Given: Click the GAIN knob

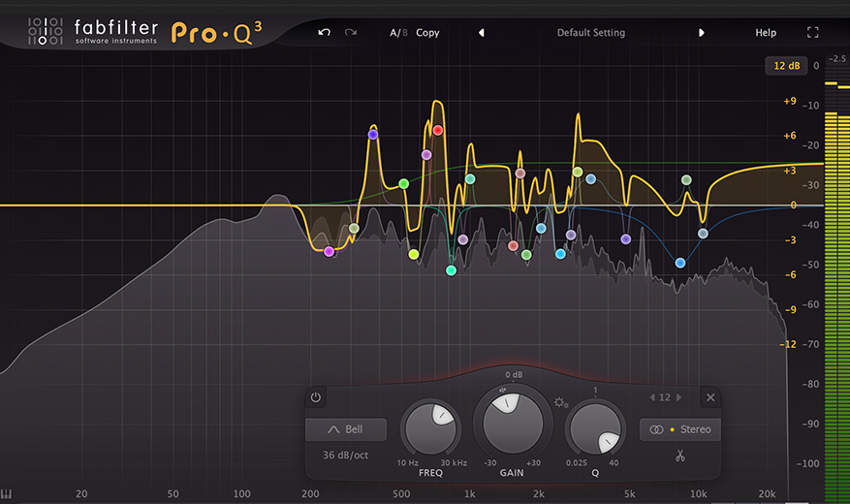Looking at the screenshot, I should pyautogui.click(x=513, y=423).
